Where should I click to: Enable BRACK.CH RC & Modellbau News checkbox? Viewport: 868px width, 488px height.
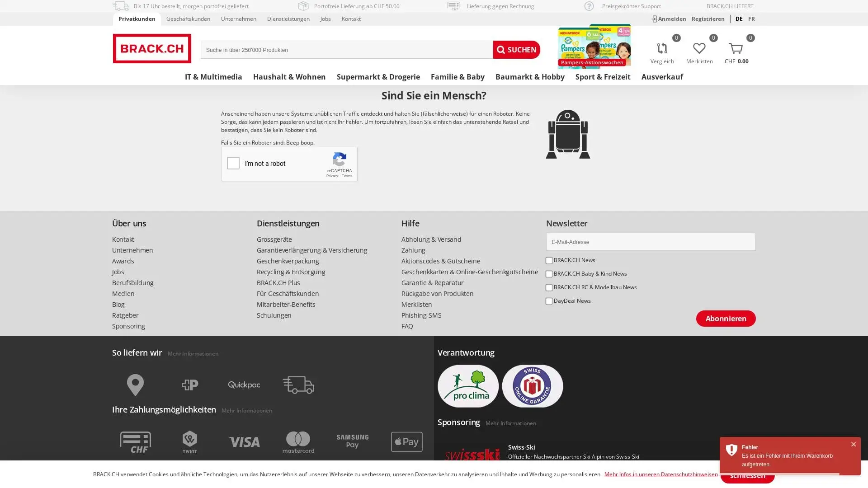(x=549, y=288)
